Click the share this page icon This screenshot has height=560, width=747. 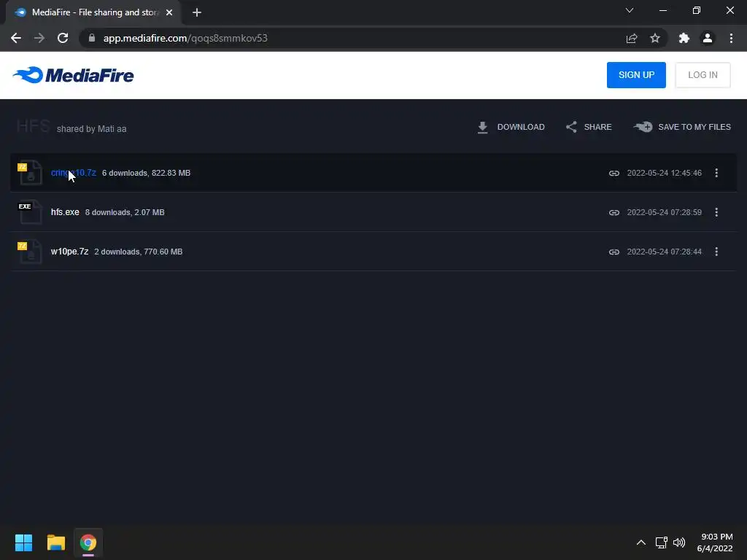[632, 38]
